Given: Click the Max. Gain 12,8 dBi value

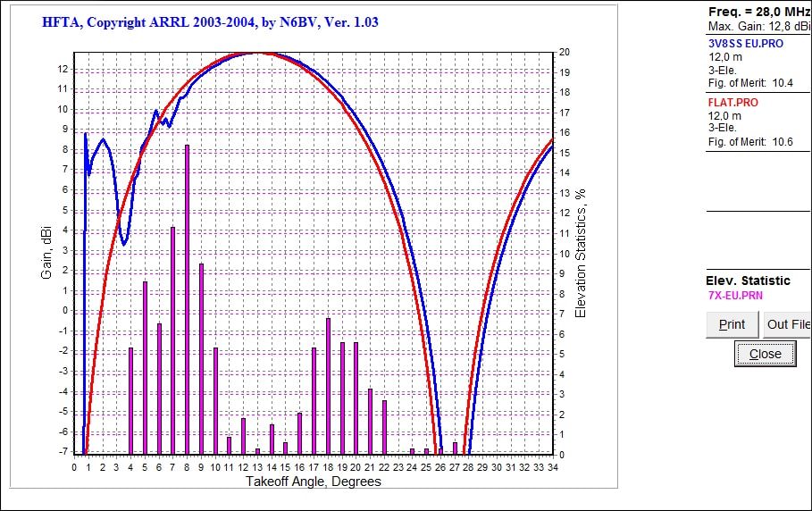Looking at the screenshot, I should pyautogui.click(x=758, y=27).
